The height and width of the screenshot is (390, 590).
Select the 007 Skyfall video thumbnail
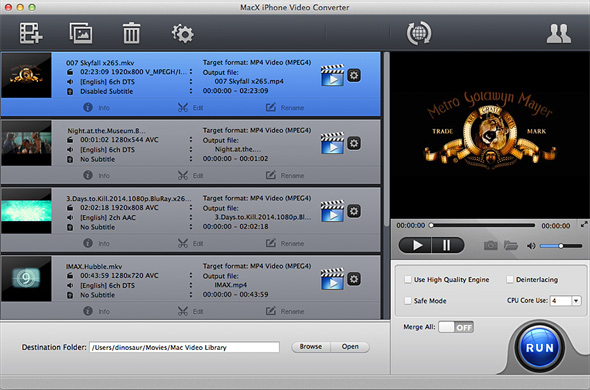coord(26,75)
